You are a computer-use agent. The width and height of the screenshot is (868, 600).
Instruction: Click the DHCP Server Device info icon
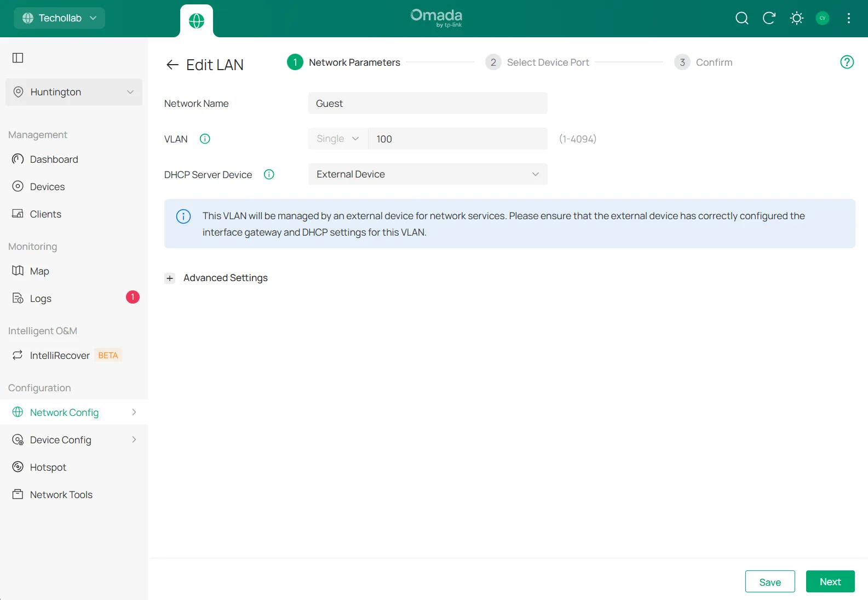tap(269, 174)
